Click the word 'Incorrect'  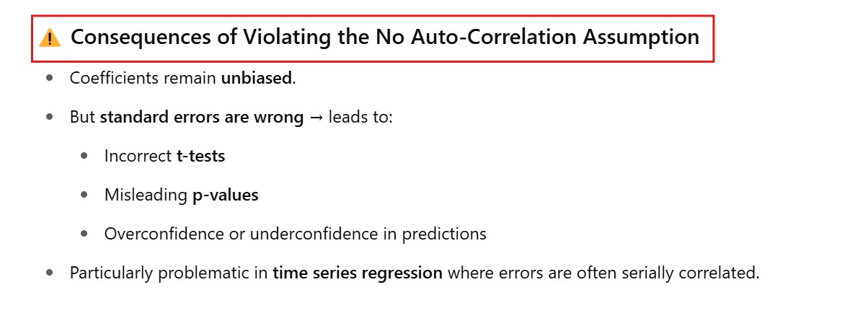(x=138, y=156)
